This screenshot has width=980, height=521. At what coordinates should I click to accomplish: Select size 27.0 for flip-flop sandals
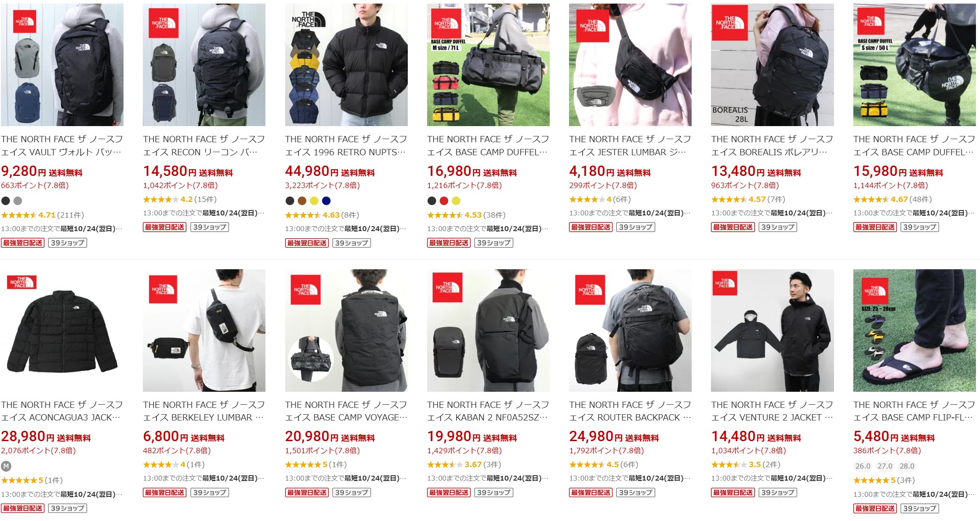pos(885,466)
